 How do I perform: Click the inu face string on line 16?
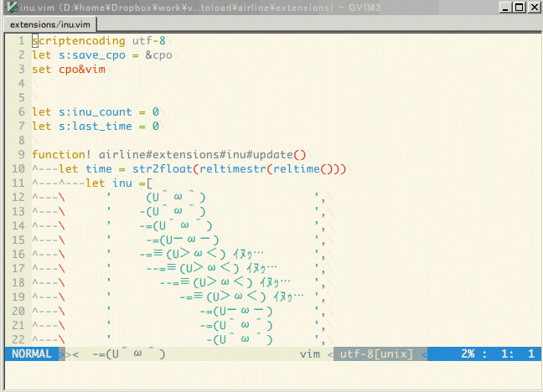click(x=202, y=254)
